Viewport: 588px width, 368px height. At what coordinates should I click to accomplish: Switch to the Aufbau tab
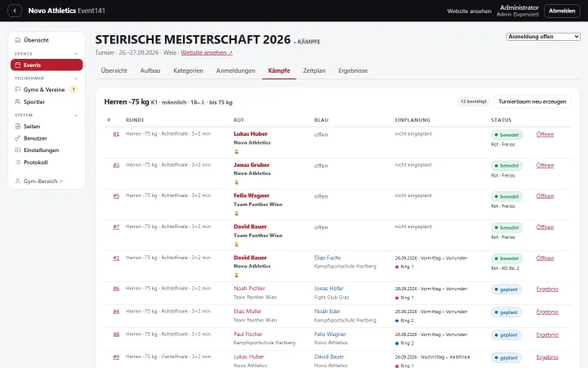150,70
